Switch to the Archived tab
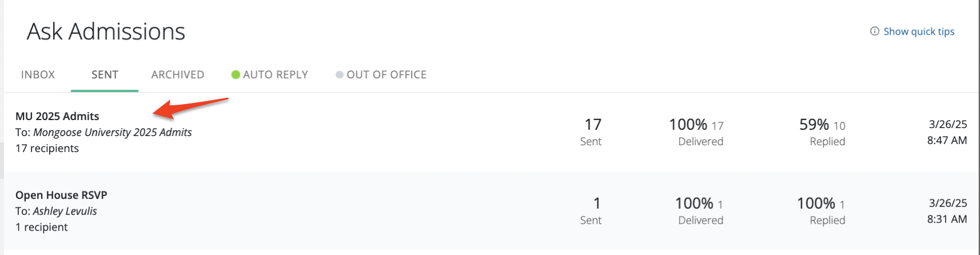This screenshot has height=255, width=980. click(x=177, y=75)
